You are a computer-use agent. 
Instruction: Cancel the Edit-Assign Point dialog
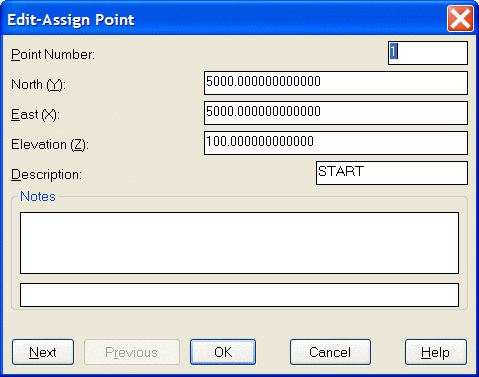[330, 352]
